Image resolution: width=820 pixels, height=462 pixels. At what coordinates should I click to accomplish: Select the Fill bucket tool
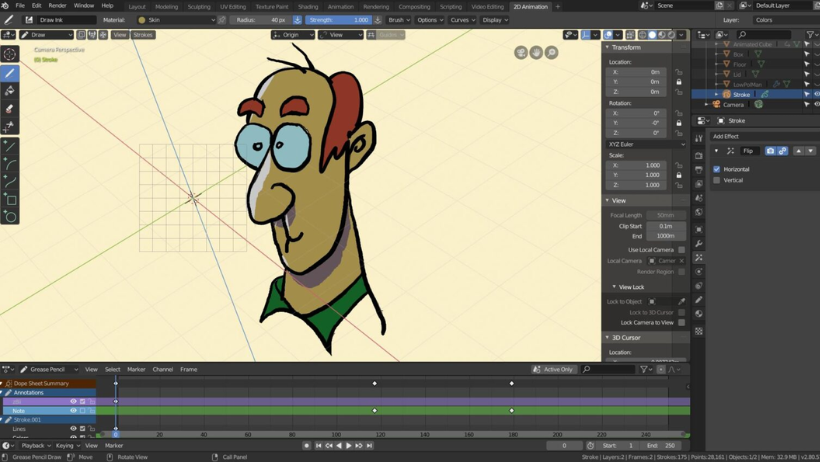(9, 91)
